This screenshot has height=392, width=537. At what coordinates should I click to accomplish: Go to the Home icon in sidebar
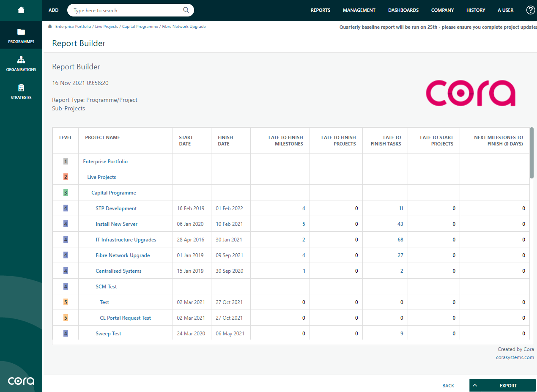pyautogui.click(x=21, y=10)
